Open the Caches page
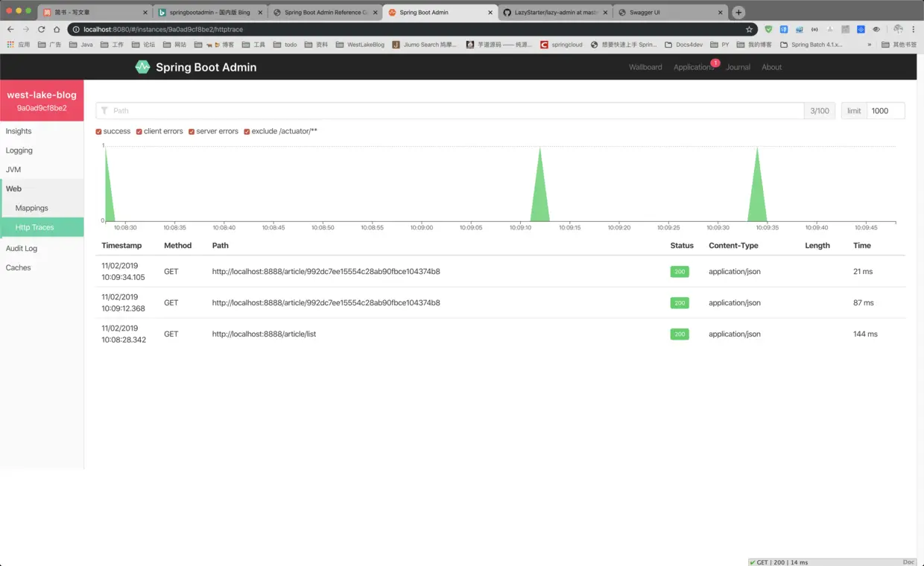This screenshot has width=924, height=566. point(42,268)
